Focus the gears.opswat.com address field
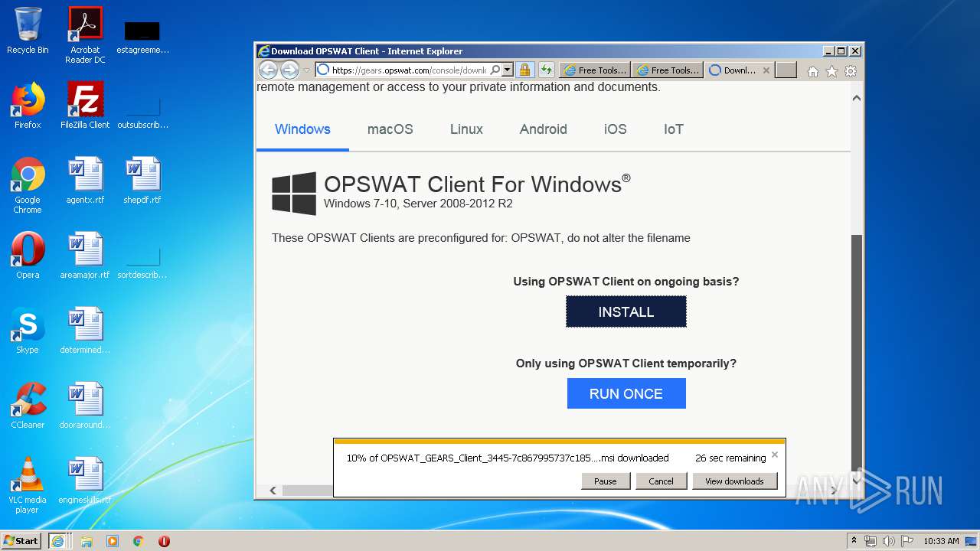This screenshot has height=551, width=980. (409, 70)
